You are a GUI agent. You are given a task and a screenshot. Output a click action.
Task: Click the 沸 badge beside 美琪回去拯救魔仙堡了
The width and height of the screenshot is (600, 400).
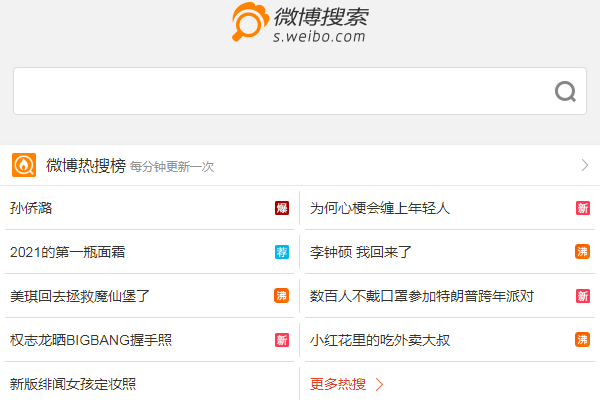282,296
